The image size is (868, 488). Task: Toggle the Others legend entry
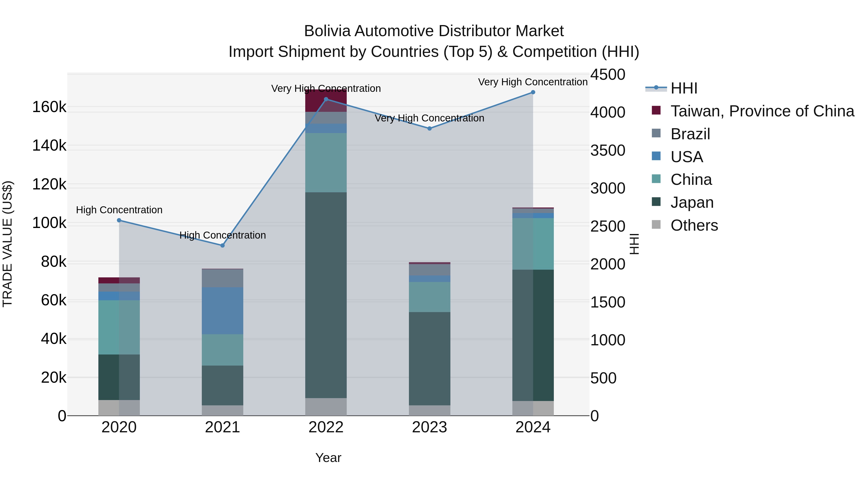685,225
